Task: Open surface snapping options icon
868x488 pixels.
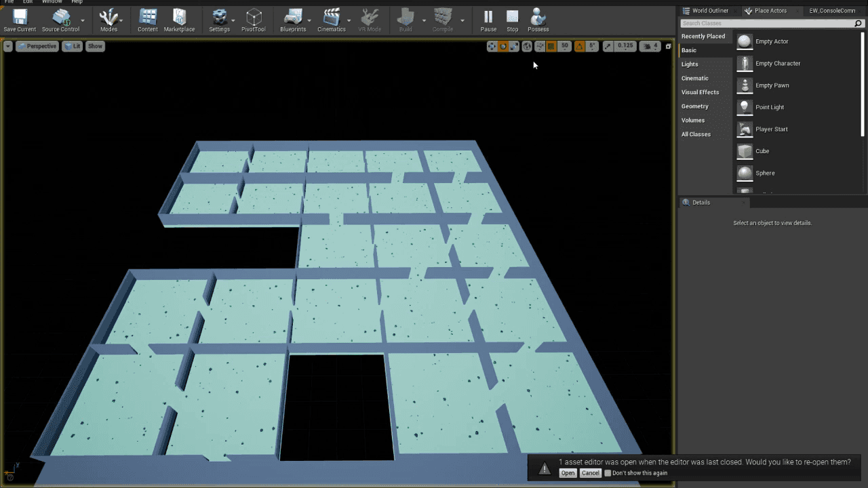Action: 540,46
